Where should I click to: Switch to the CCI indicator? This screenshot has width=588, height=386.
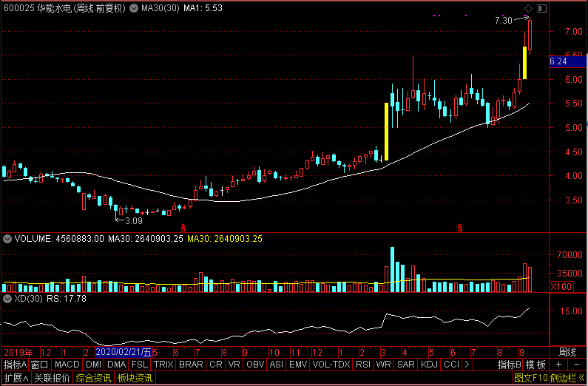pos(451,365)
